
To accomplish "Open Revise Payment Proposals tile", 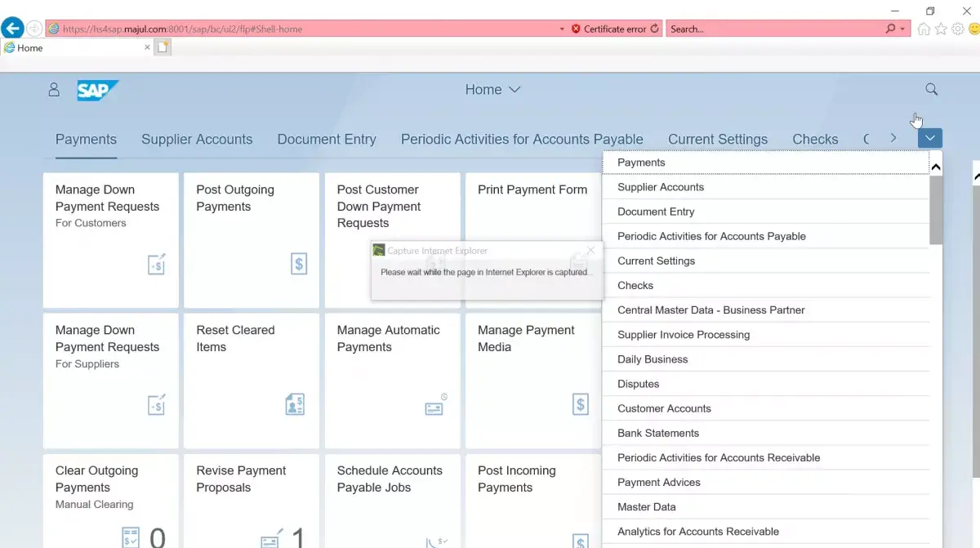I will click(x=252, y=501).
